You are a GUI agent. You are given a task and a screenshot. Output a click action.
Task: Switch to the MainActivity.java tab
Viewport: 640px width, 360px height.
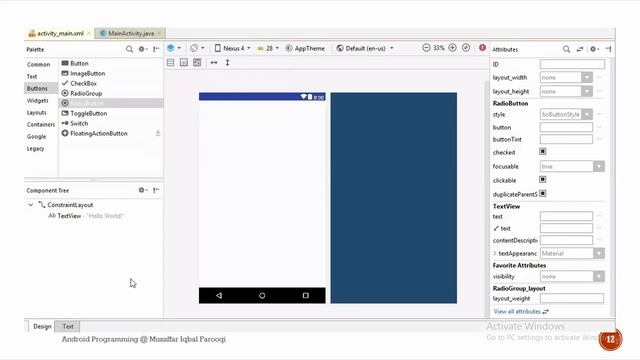click(131, 33)
